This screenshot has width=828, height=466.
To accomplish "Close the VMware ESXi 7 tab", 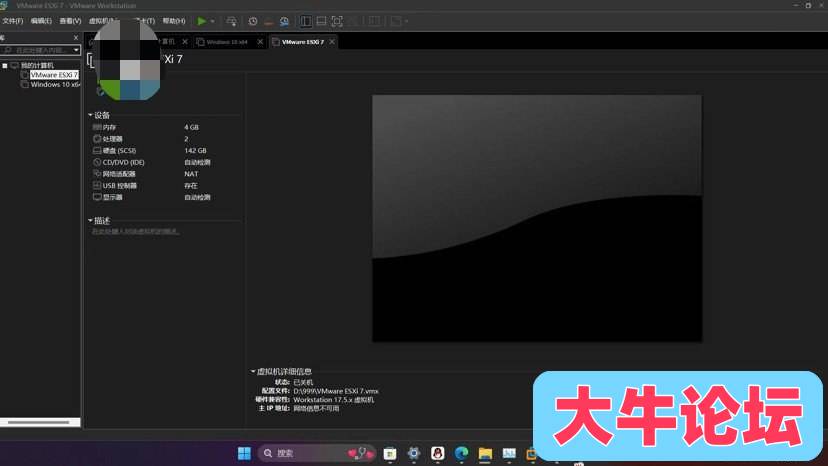I will [x=332, y=42].
